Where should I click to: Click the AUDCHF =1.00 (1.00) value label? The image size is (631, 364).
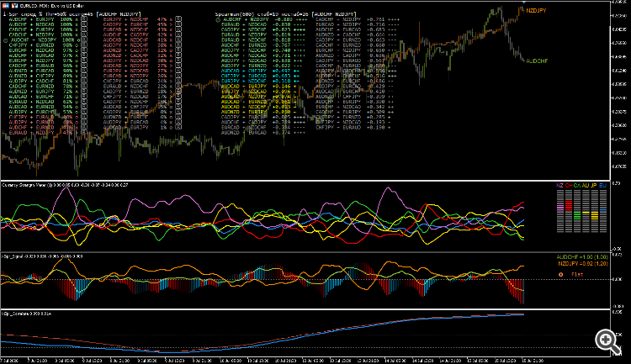(582, 257)
